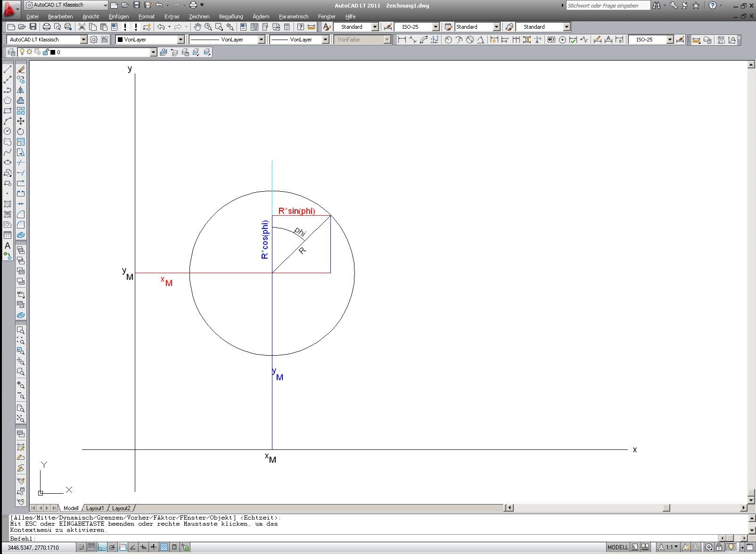Open the Zeichnen menu
This screenshot has height=554, width=756.
pyautogui.click(x=199, y=16)
